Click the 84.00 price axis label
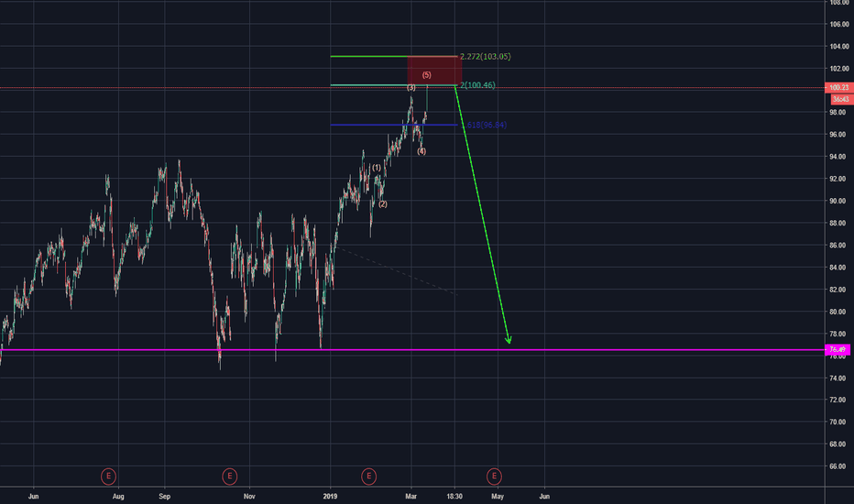 pyautogui.click(x=839, y=268)
